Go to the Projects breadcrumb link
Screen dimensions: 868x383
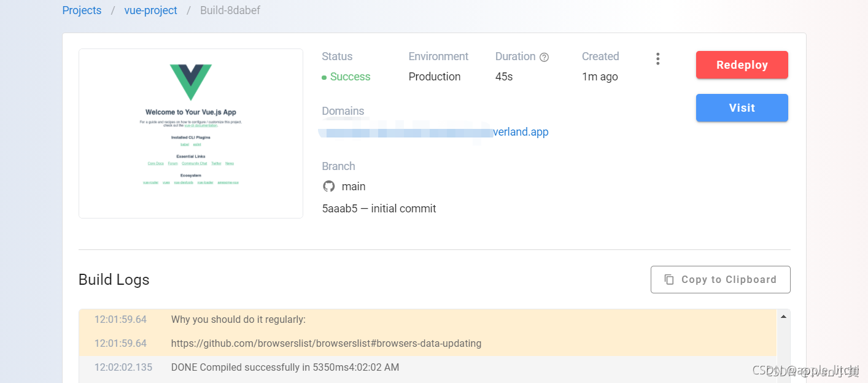click(82, 10)
